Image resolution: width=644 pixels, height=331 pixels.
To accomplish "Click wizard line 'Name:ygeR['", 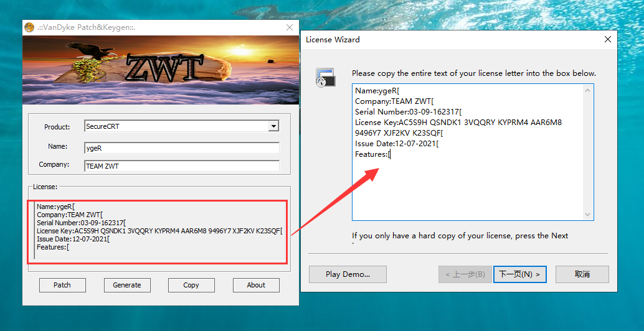I will coord(377,91).
